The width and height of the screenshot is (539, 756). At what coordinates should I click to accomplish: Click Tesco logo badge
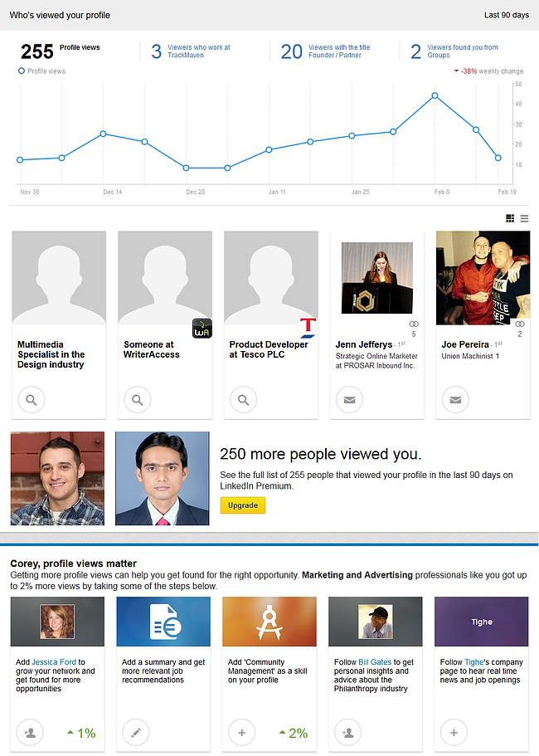[x=308, y=328]
